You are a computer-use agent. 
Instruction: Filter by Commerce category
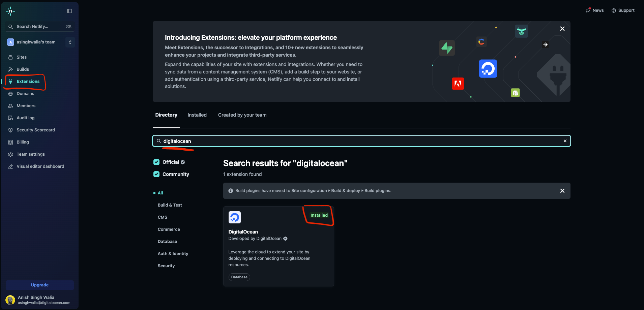[169, 229]
